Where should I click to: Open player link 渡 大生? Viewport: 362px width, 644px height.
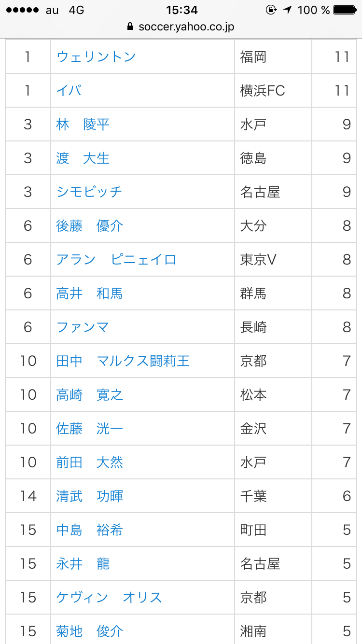click(x=83, y=158)
